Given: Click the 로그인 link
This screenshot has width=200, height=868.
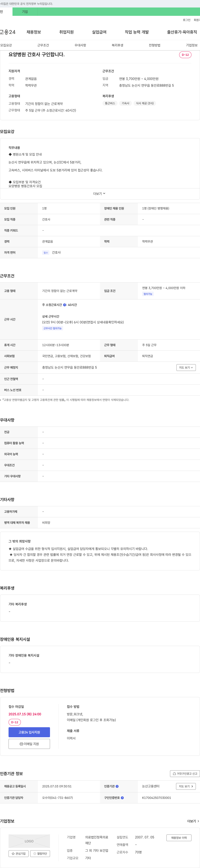Looking at the screenshot, I should [186, 20].
